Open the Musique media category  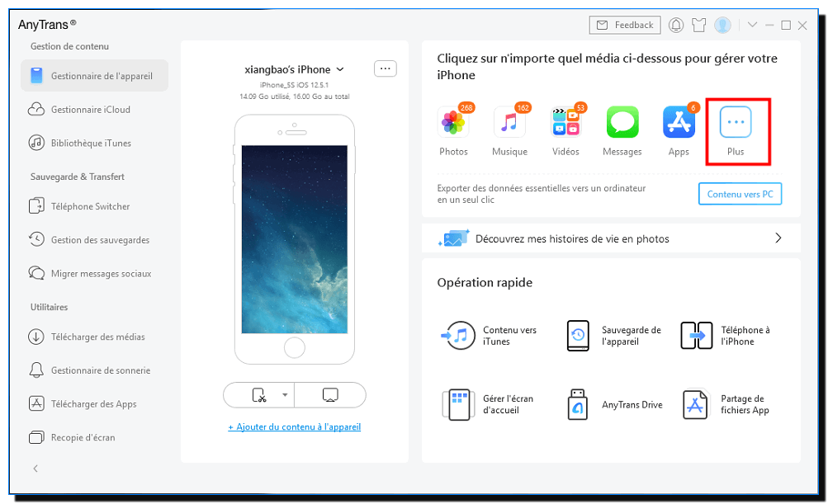(509, 123)
